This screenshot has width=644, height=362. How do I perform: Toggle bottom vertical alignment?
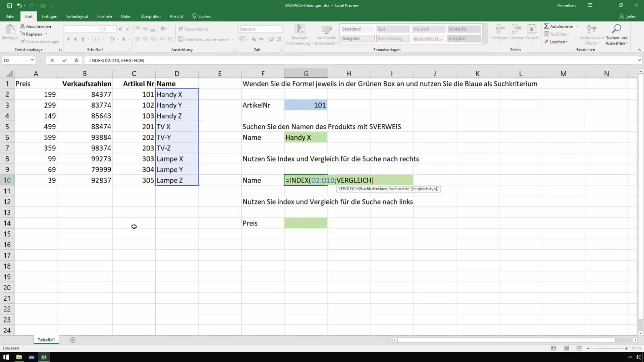click(x=153, y=29)
